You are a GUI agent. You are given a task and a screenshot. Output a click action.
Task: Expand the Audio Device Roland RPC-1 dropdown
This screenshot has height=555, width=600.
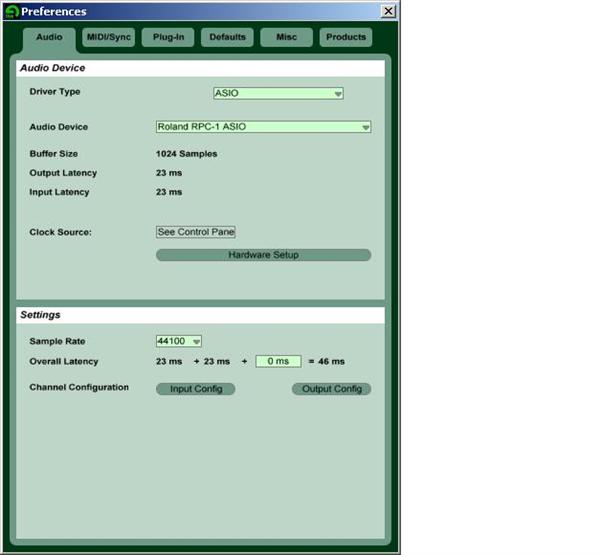263,127
